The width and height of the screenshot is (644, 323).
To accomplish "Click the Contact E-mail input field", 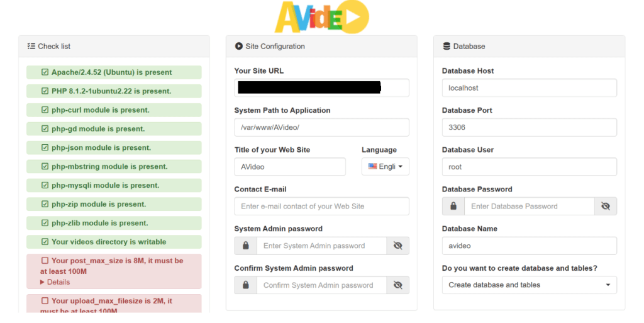I will (x=321, y=206).
